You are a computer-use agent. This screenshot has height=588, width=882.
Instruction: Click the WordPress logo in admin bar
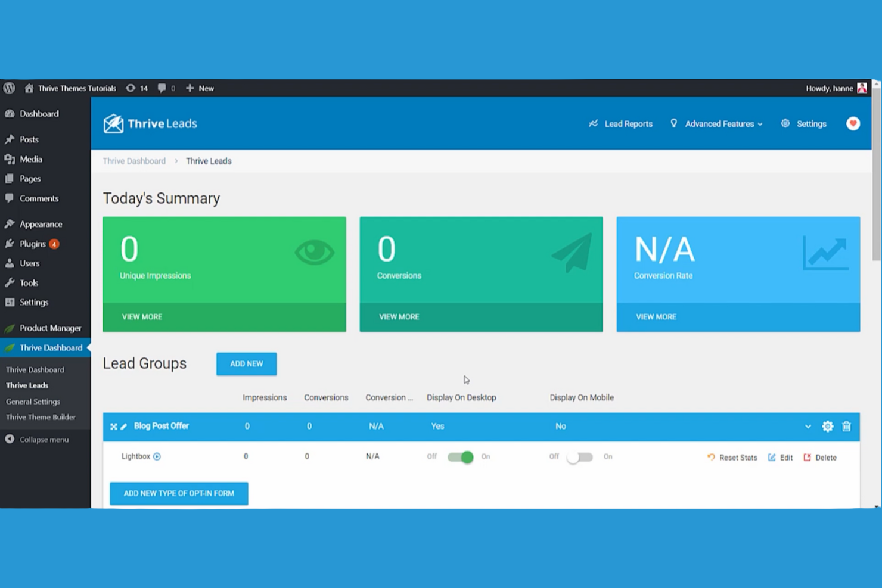[9, 88]
